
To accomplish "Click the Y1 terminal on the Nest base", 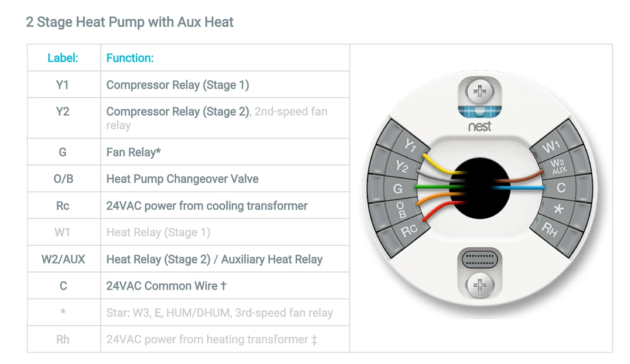I will (410, 145).
